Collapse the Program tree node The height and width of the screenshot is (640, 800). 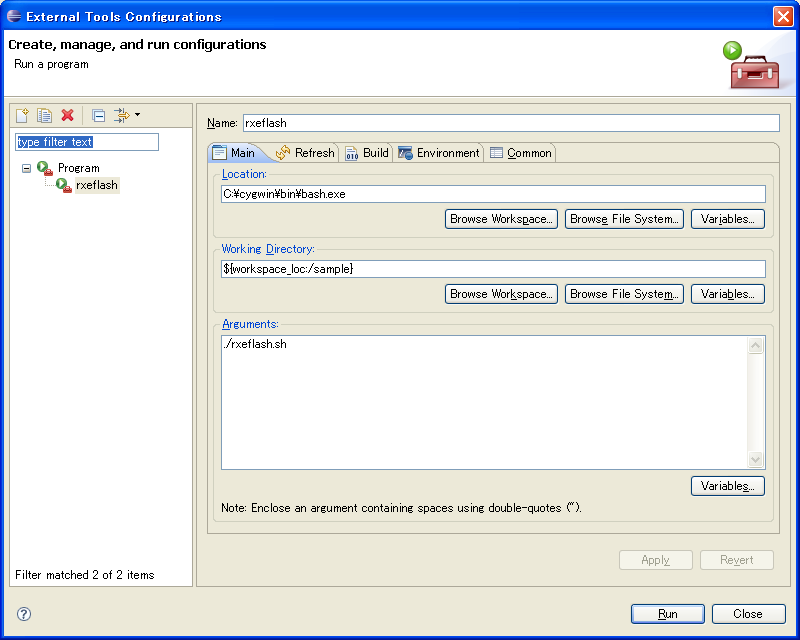(x=27, y=168)
